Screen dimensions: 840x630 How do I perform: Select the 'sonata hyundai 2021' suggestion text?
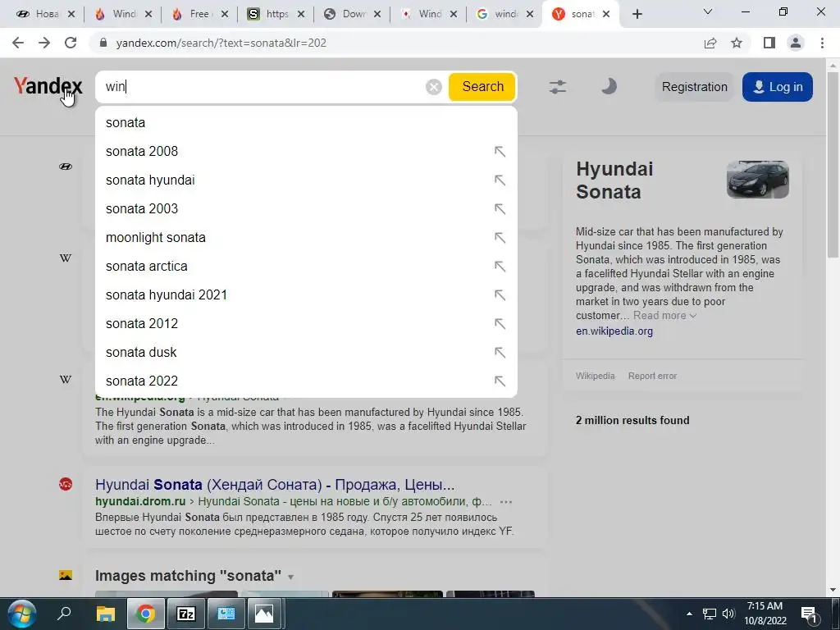(x=166, y=295)
